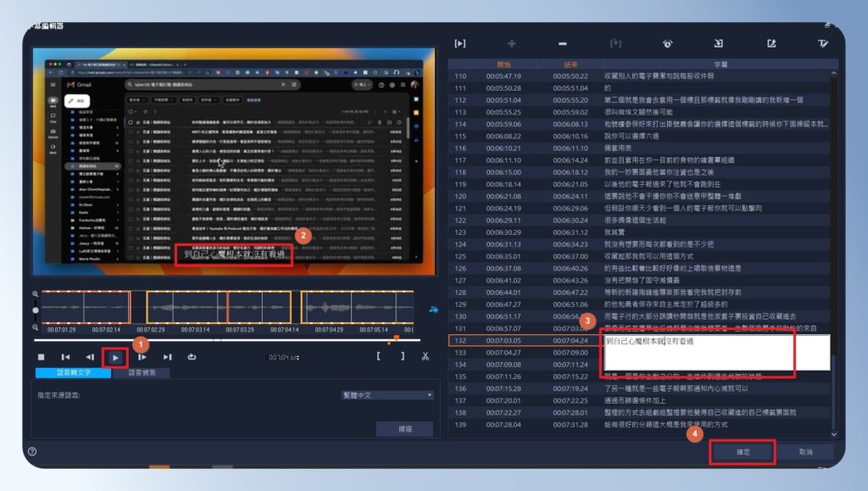Click inside the subtitle text edit box
The image size is (868, 491).
[717, 353]
